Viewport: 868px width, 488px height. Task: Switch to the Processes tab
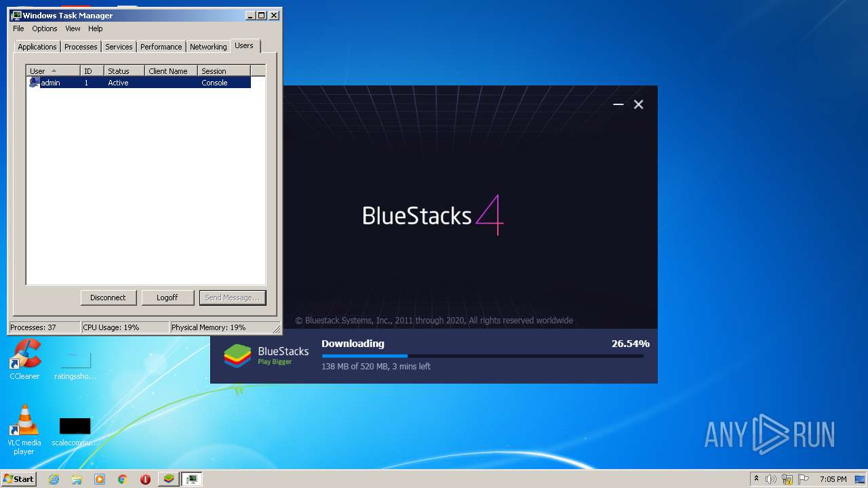tap(81, 47)
